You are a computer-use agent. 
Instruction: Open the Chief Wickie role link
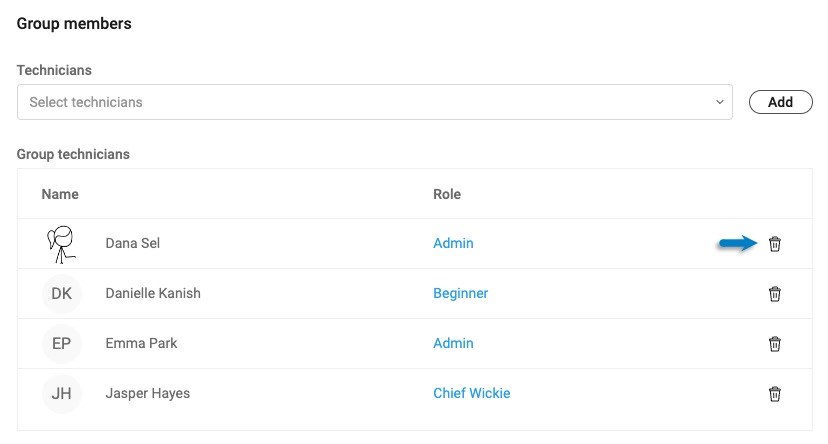472,393
